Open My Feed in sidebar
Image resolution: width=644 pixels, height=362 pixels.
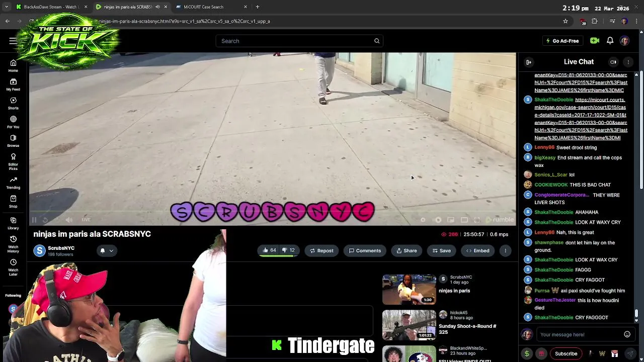[x=13, y=84]
